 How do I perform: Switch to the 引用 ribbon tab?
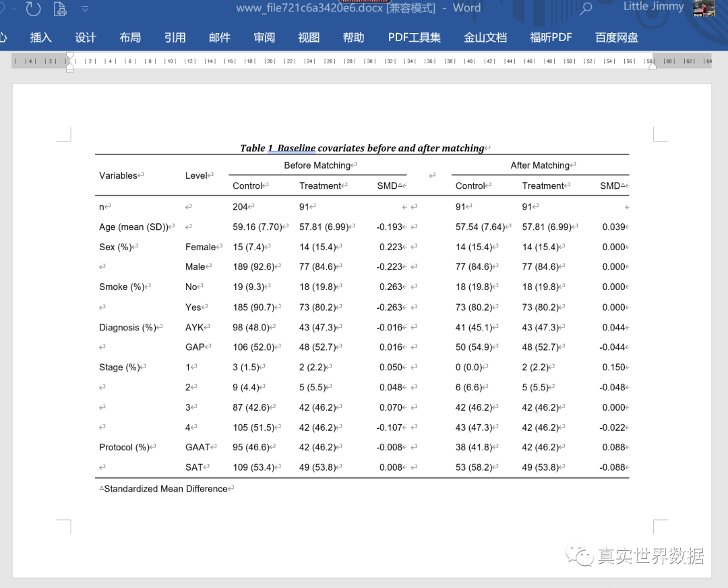175,38
